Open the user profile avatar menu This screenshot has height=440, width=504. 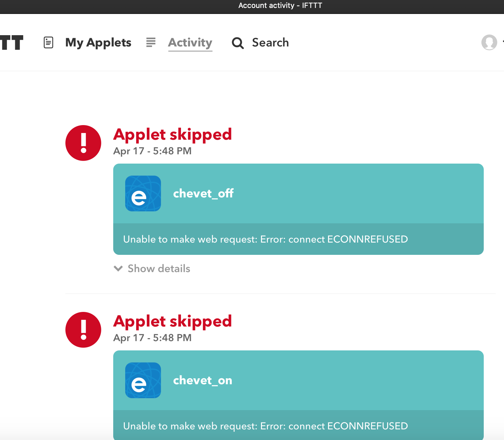click(489, 42)
